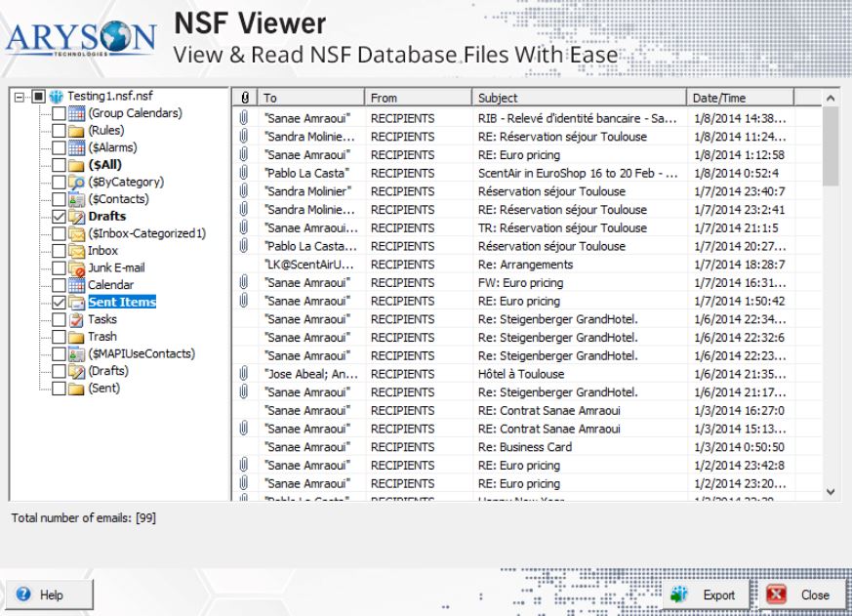Image resolution: width=852 pixels, height=616 pixels.
Task: Check the Calendar folder checkbox
Action: 59,285
